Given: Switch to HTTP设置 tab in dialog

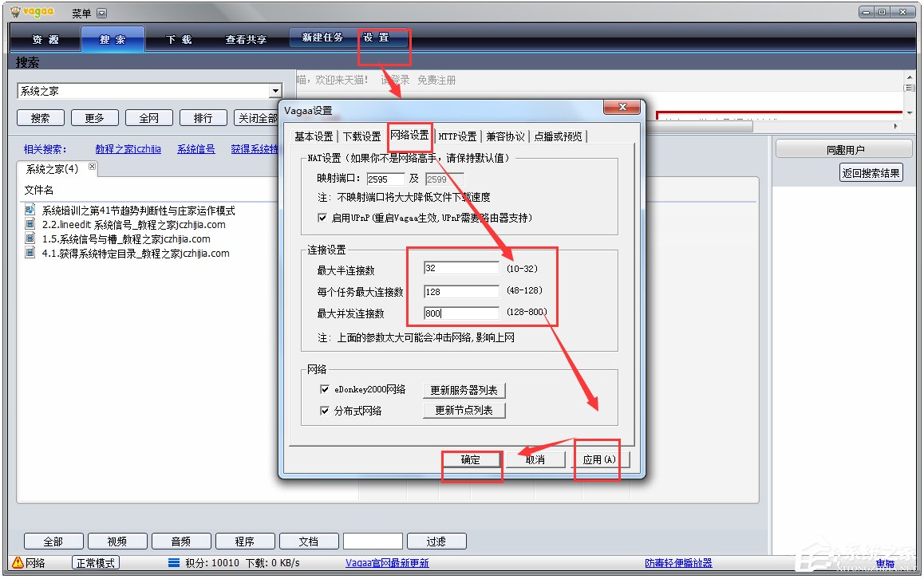Looking at the screenshot, I should coord(457,136).
